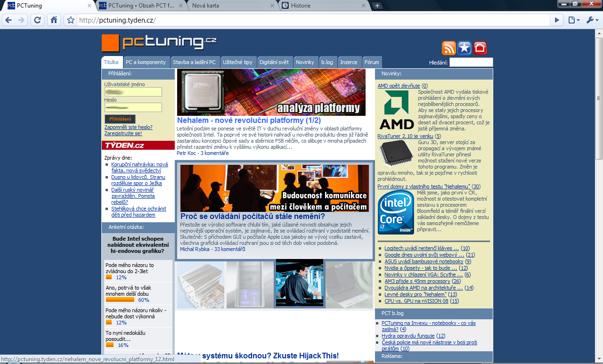603x364 pixels.
Task: Open the PC a komponenty section
Action: pyautogui.click(x=146, y=62)
